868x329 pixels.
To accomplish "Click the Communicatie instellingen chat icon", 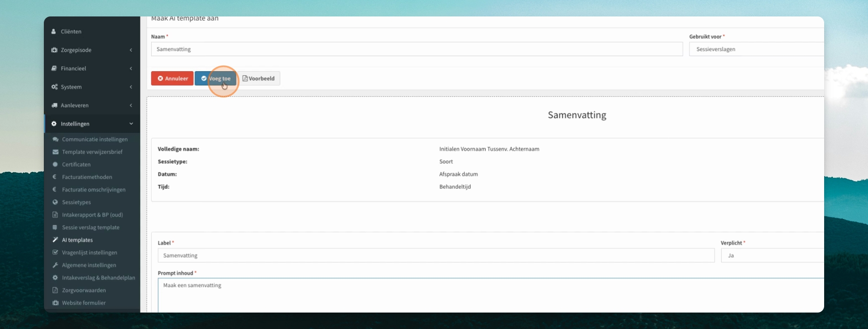I will coord(55,139).
